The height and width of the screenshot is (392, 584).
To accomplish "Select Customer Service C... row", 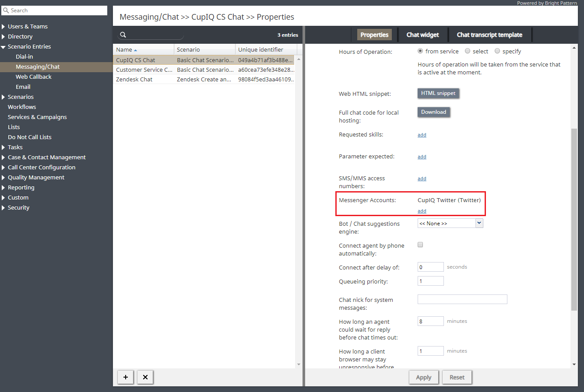I will click(204, 70).
